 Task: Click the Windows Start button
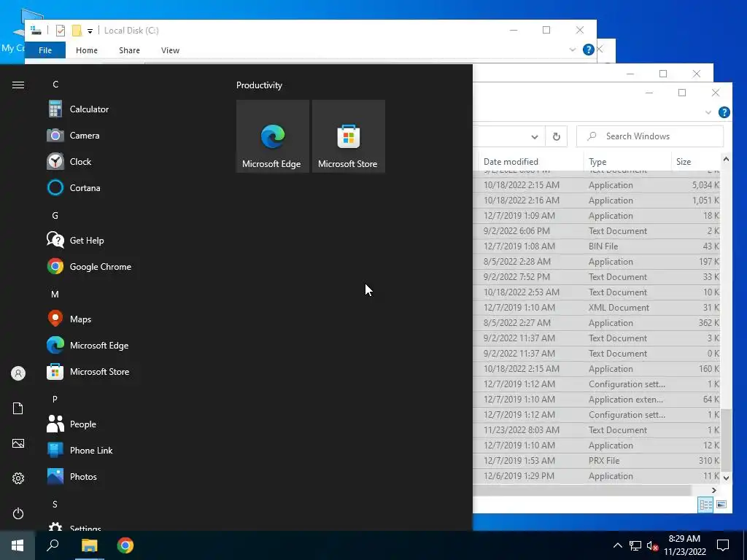coord(18,545)
